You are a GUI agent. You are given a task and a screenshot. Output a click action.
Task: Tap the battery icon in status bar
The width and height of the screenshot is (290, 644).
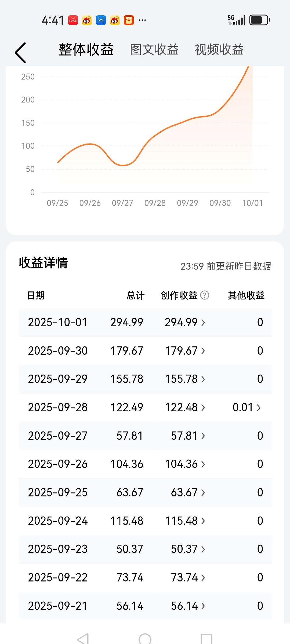[x=259, y=20]
